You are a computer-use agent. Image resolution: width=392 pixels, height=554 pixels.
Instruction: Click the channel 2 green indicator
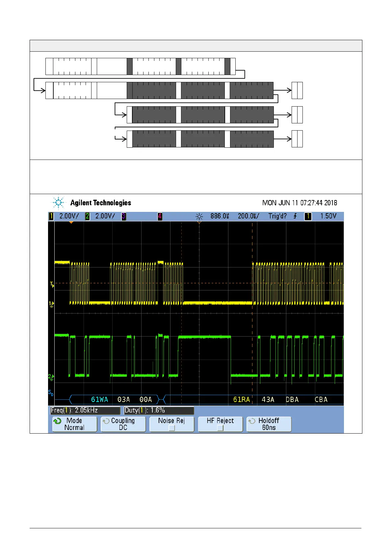point(87,216)
